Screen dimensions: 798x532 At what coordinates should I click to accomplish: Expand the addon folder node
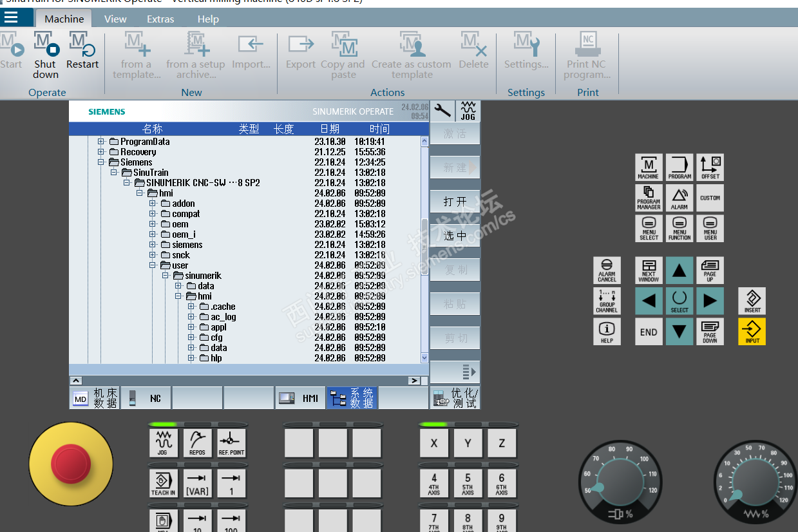[153, 204]
